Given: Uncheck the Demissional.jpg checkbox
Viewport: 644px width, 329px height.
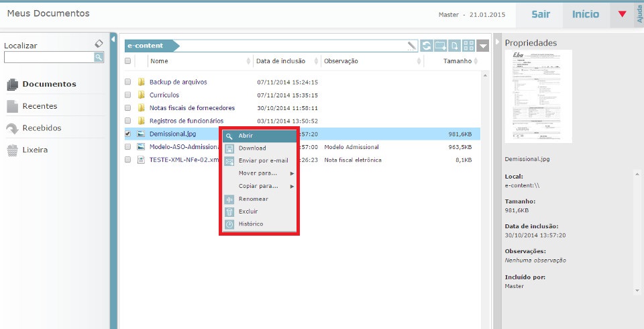Looking at the screenshot, I should tap(128, 134).
